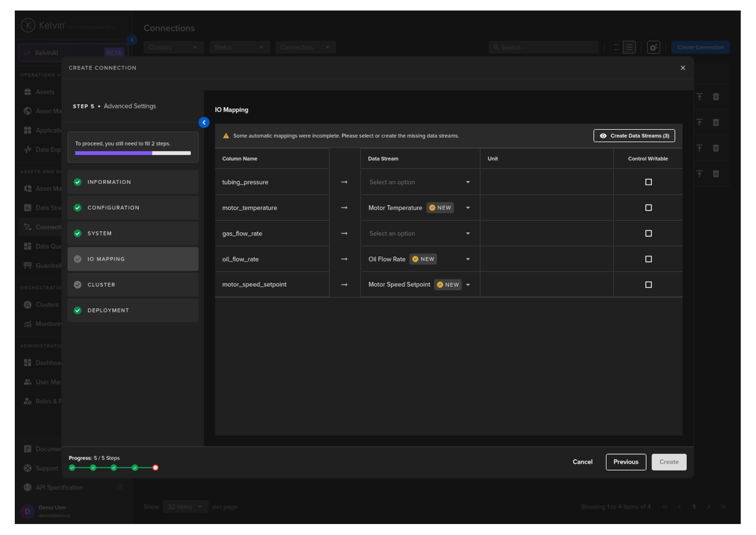Viewport: 756px width, 535px height.
Task: Check Control Writable for gas_flow_rate
Action: (648, 234)
